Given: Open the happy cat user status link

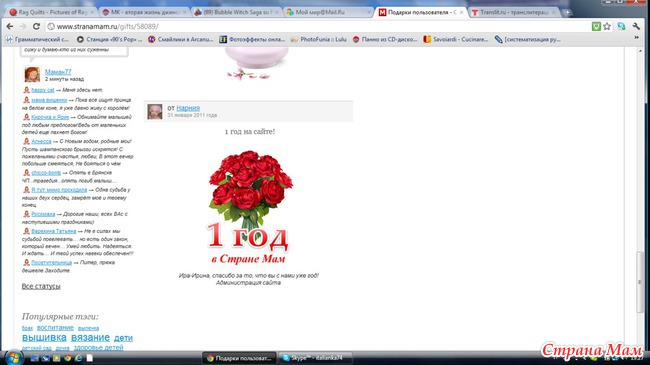Looking at the screenshot, I should click(43, 90).
